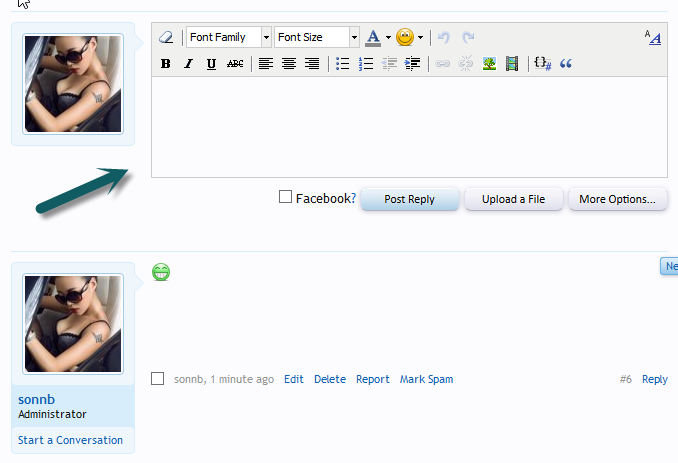Click the Insert Code braces icon

coord(543,64)
